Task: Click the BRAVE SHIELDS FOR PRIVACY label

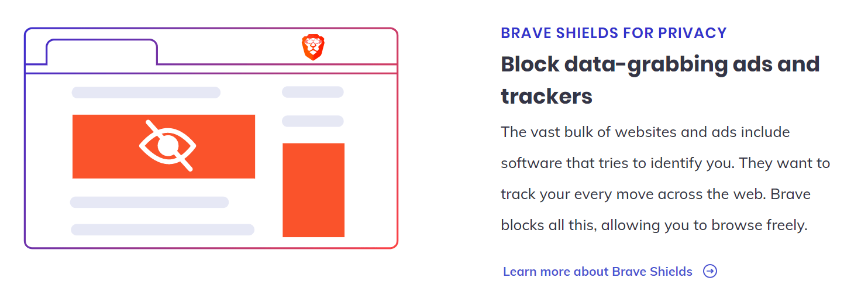Action: click(614, 33)
